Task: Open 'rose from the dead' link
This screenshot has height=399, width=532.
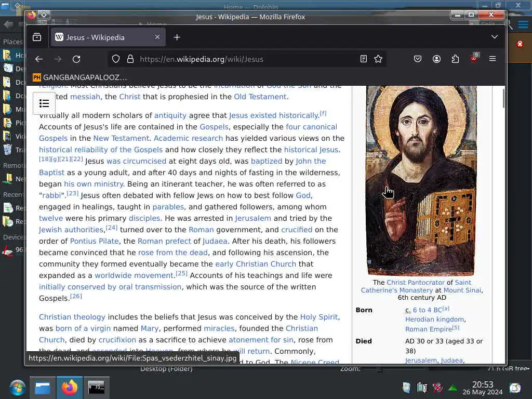Action: pos(172,253)
